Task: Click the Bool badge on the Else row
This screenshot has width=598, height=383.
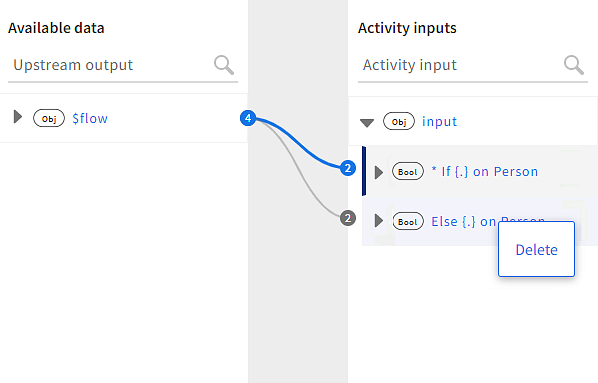Action: pyautogui.click(x=408, y=222)
